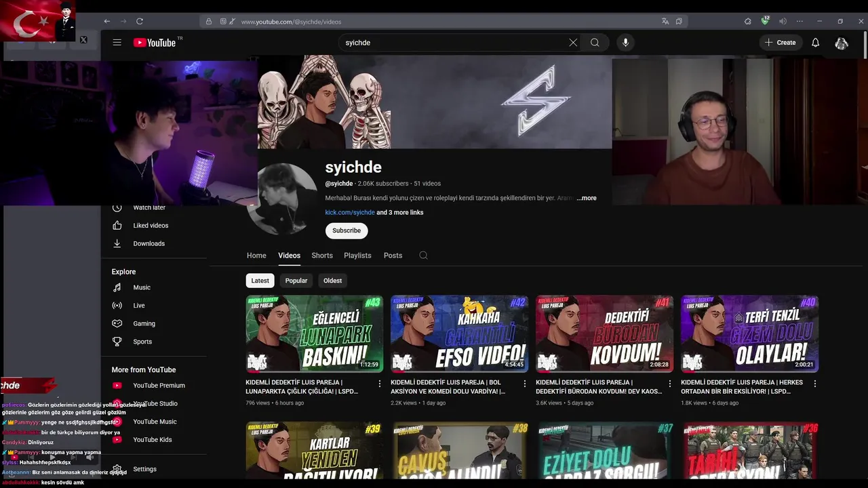Open the Create menu button
The height and width of the screenshot is (488, 868).
781,42
